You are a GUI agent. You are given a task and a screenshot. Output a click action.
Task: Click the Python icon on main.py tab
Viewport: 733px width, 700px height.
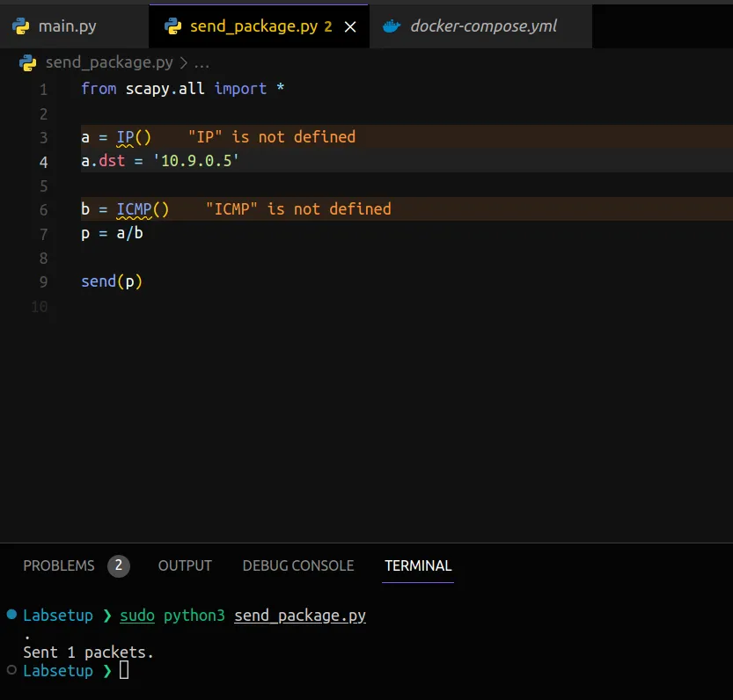pos(21,26)
